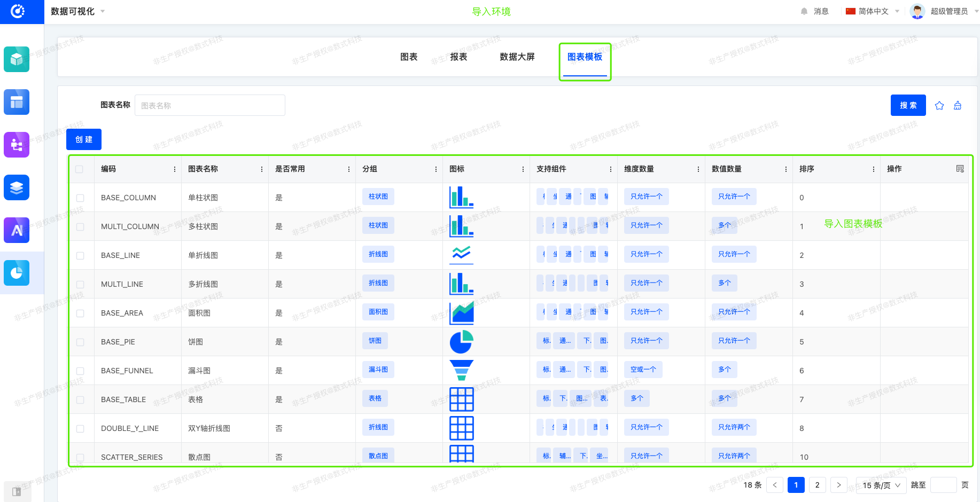Open the 数据可视化 module dropdown
Image resolution: width=980 pixels, height=502 pixels.
tap(77, 11)
